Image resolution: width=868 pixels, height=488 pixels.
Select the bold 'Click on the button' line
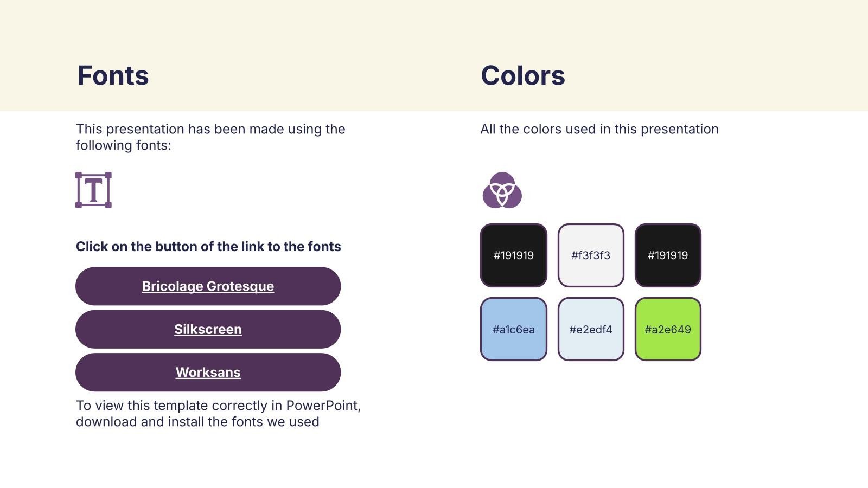pos(208,247)
